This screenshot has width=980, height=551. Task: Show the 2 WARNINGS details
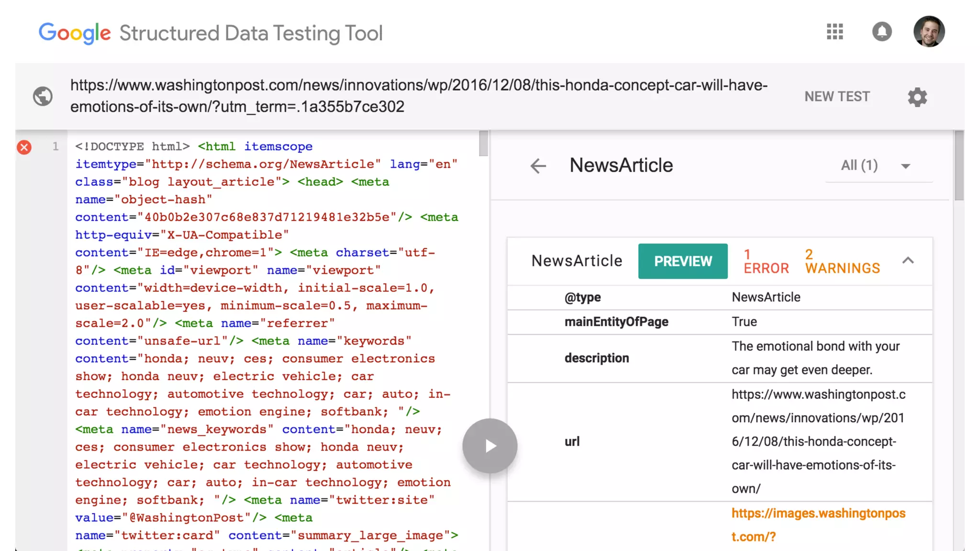click(x=842, y=261)
